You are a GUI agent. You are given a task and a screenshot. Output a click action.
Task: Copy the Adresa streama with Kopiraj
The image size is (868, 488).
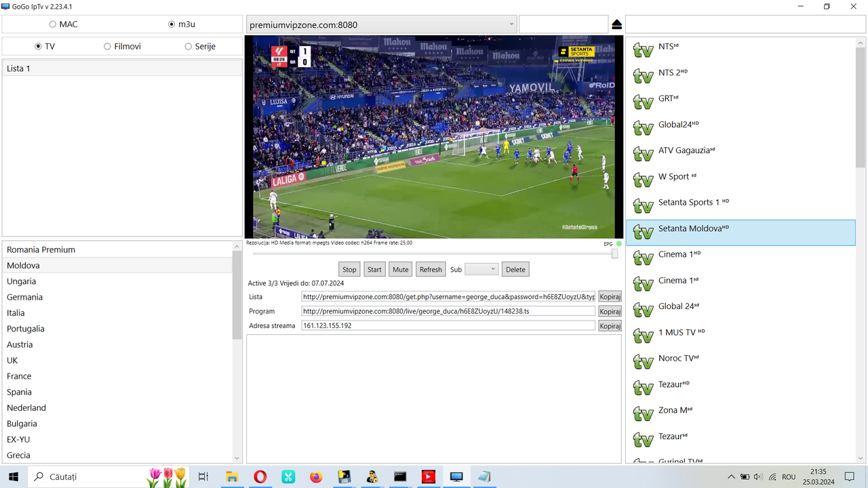tap(610, 326)
